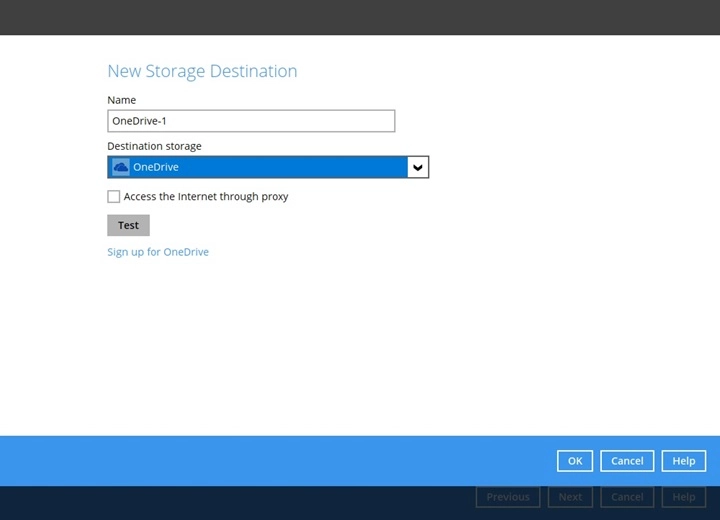This screenshot has width=720, height=520.
Task: Click the dimmed Next button
Action: (x=570, y=497)
